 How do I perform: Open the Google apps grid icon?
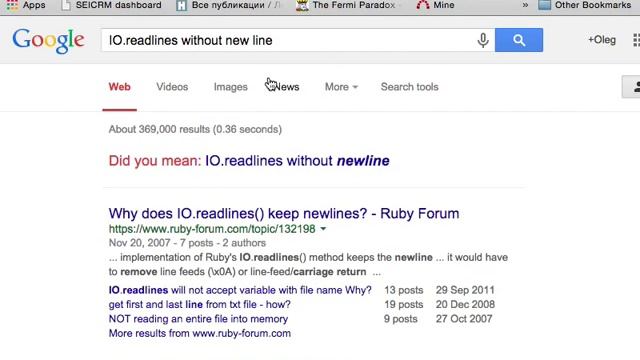tap(636, 40)
